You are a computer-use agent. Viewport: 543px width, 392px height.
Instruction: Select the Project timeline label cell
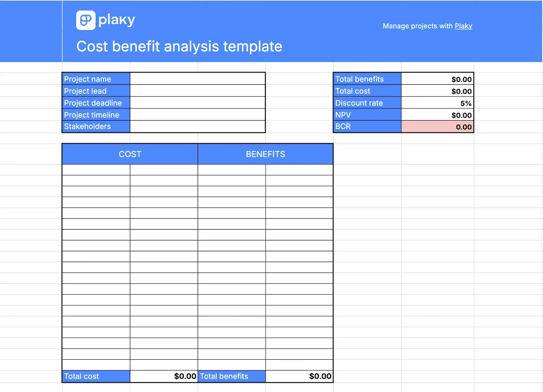tap(96, 115)
